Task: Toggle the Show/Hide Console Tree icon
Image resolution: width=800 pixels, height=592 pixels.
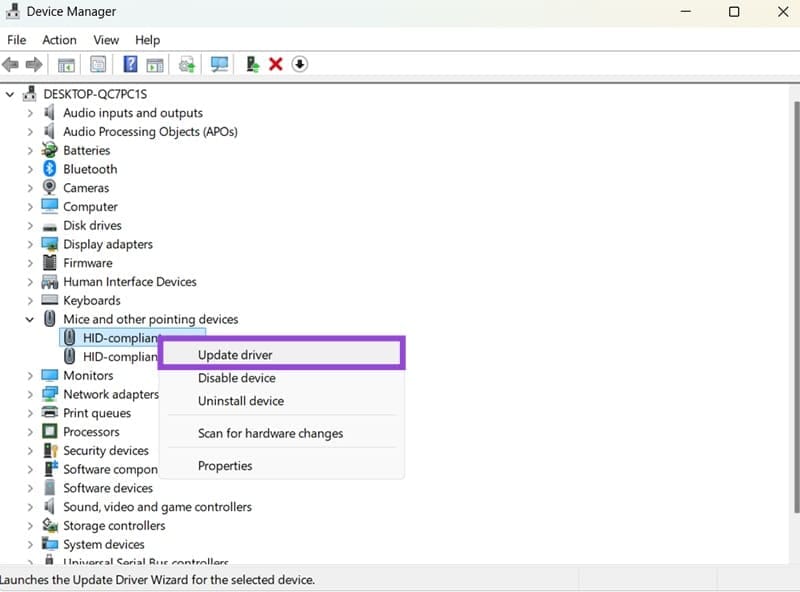Action: 65,63
